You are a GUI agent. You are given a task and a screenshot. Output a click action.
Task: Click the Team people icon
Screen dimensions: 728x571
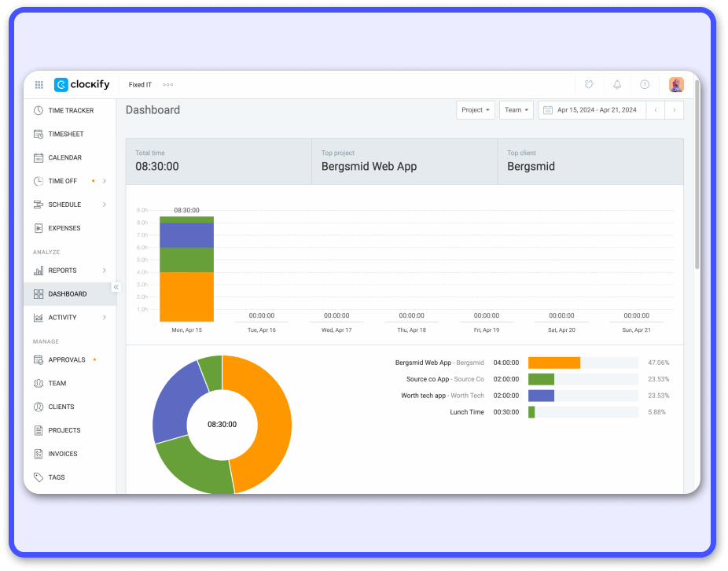(39, 383)
